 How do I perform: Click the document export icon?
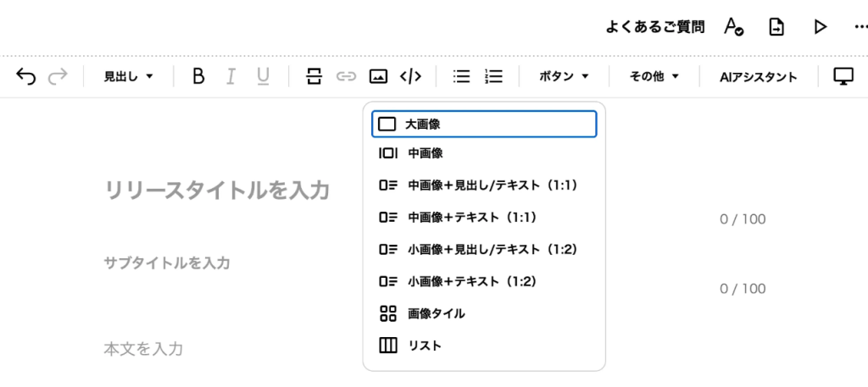pos(777,26)
